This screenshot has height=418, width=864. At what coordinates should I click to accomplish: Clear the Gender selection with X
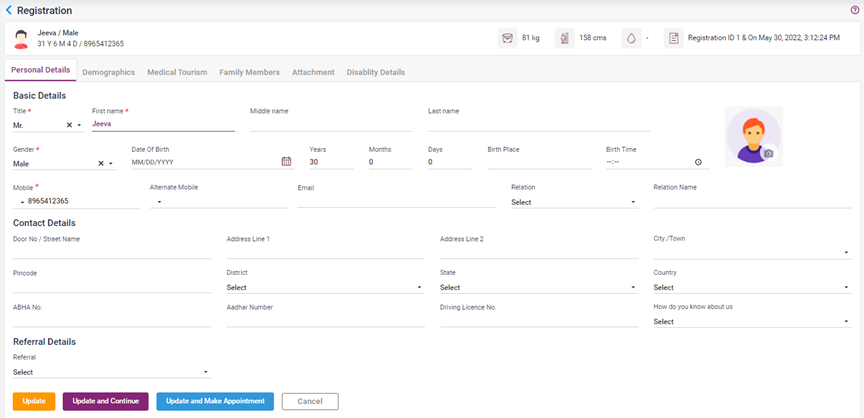click(101, 163)
